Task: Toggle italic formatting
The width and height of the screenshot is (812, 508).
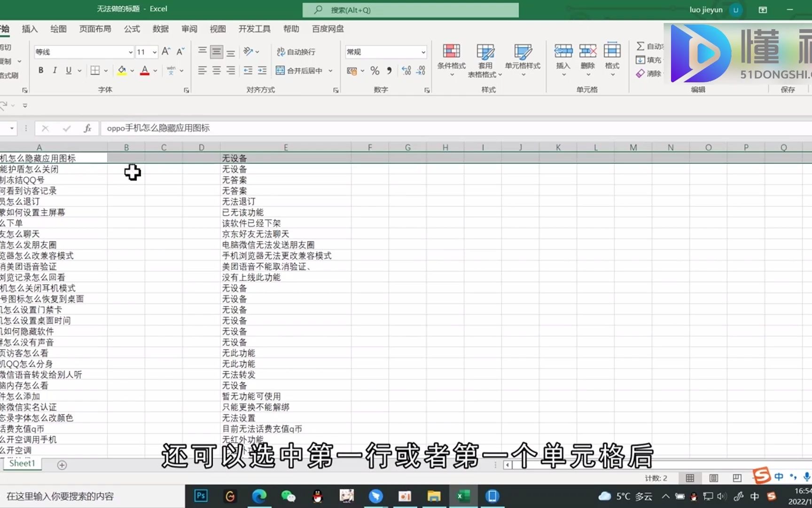Action: tap(55, 70)
